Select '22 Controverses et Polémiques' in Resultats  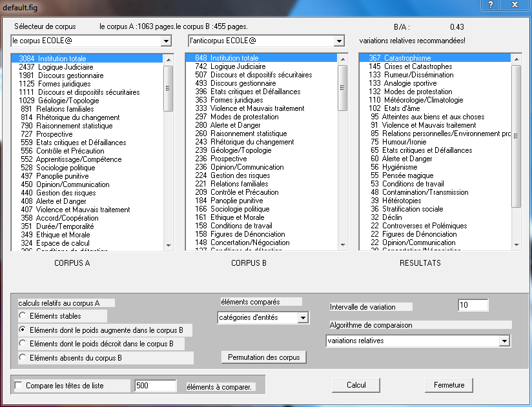[435, 226]
